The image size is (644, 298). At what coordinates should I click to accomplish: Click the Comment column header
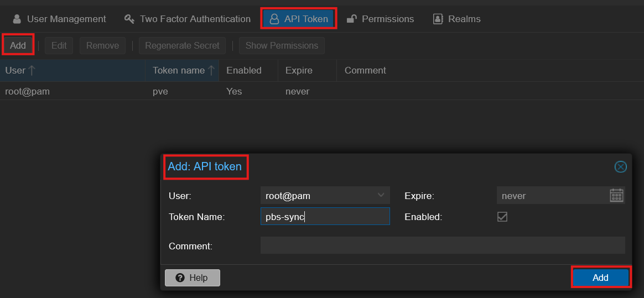490,70
